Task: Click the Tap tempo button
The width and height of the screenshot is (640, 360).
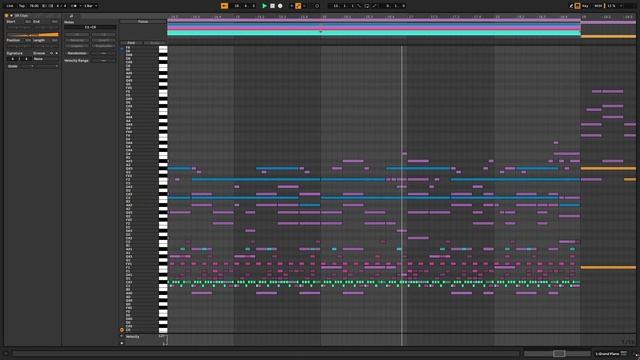Action: pos(22,6)
